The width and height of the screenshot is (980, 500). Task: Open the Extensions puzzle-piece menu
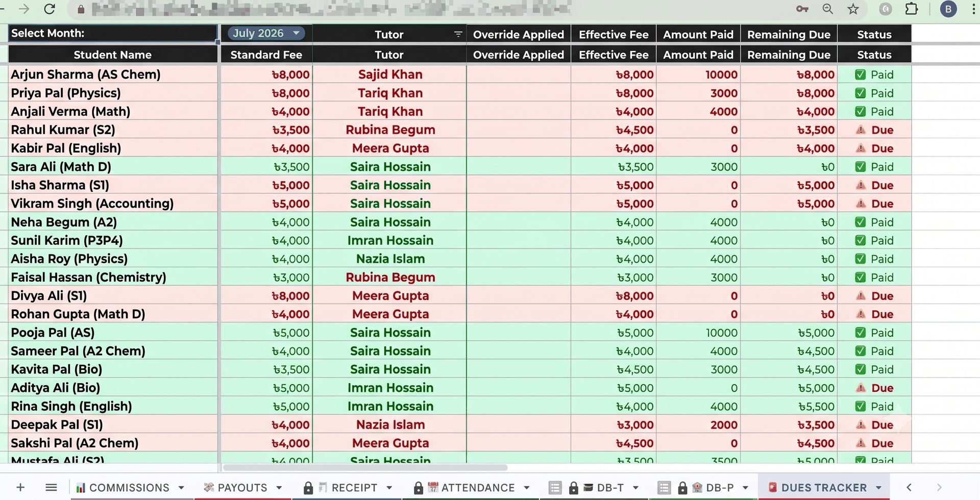(x=912, y=9)
